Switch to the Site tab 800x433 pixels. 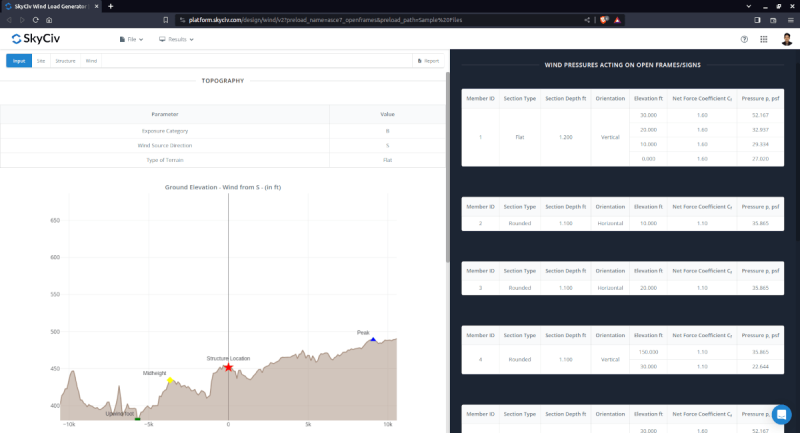41,61
